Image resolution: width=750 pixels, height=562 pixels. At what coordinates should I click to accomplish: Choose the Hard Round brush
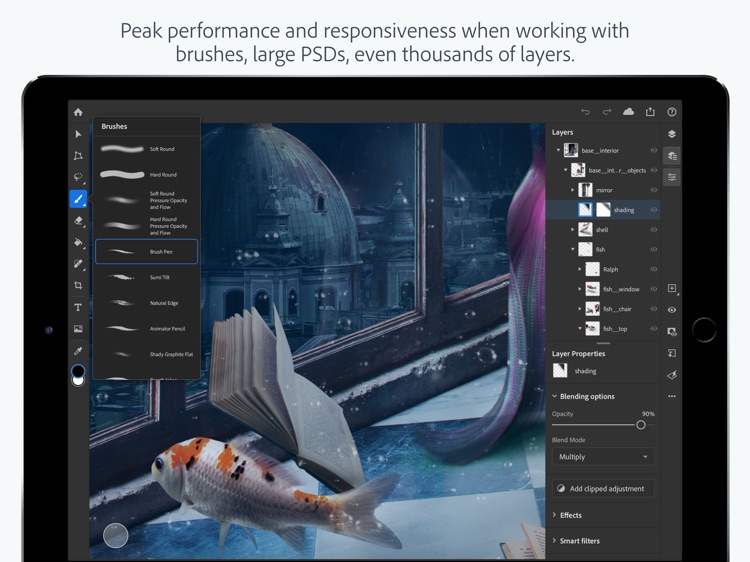(x=146, y=175)
